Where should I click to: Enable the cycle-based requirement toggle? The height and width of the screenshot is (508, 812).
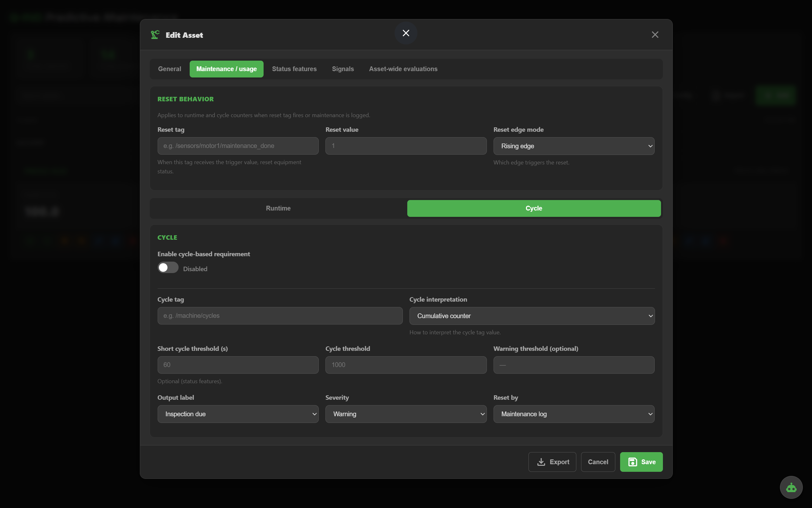coord(168,267)
